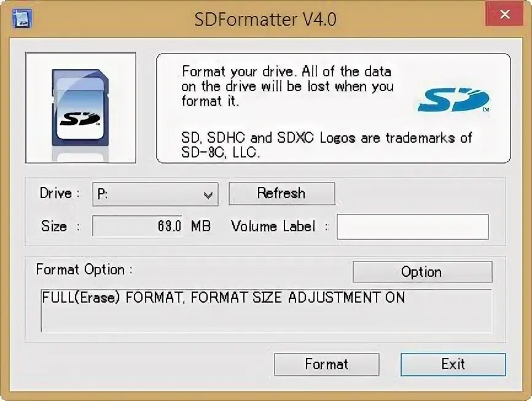This screenshot has height=401, width=532.
Task: Click the Volume Label input field
Action: (413, 226)
